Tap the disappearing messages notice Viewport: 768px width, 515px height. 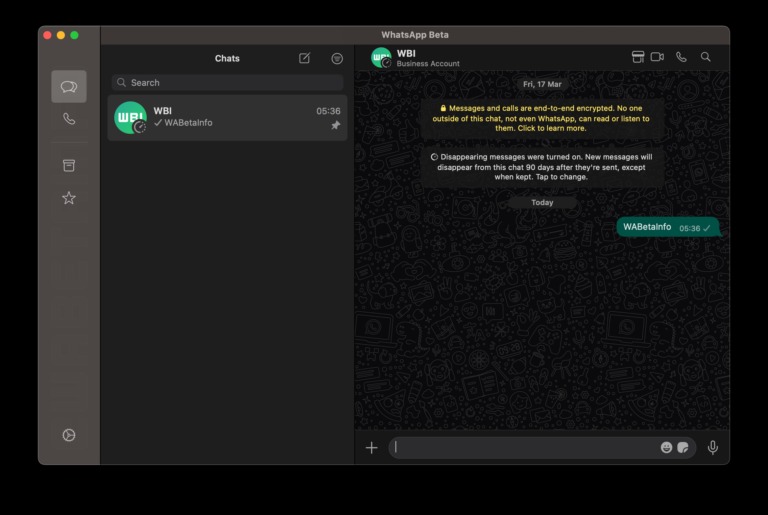point(542,167)
